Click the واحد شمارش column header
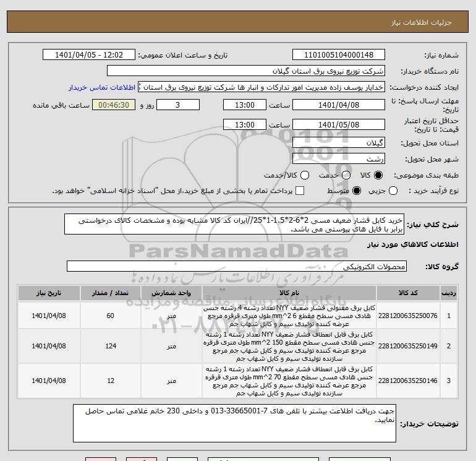The image size is (476, 461). [x=171, y=293]
